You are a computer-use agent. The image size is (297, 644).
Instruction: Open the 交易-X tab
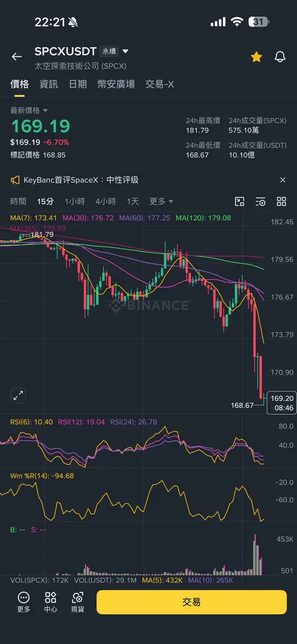160,84
